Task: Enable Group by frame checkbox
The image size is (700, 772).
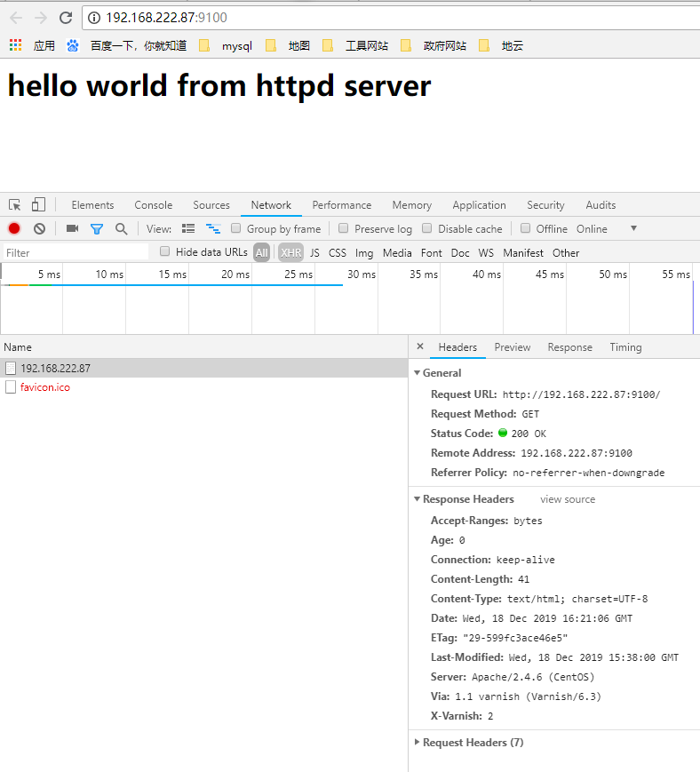Action: click(235, 228)
